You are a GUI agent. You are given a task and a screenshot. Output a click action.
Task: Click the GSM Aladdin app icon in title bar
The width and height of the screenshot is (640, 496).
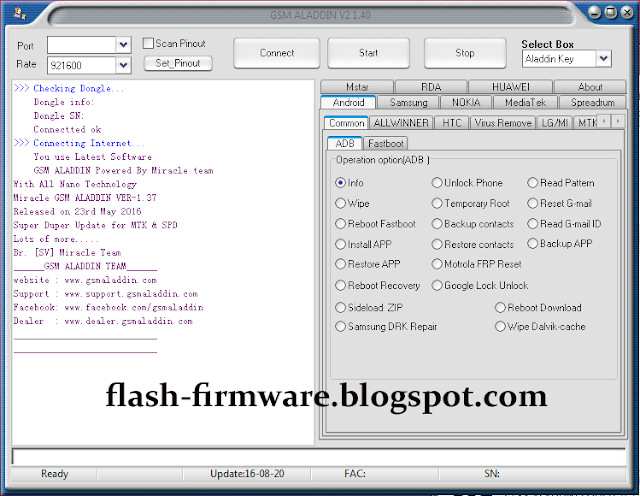19,14
